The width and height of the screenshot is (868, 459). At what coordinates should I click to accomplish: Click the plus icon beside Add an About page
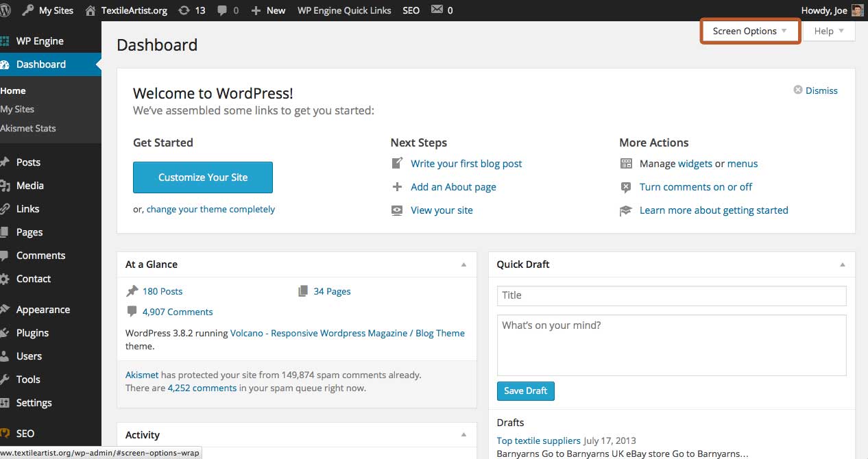(x=397, y=186)
